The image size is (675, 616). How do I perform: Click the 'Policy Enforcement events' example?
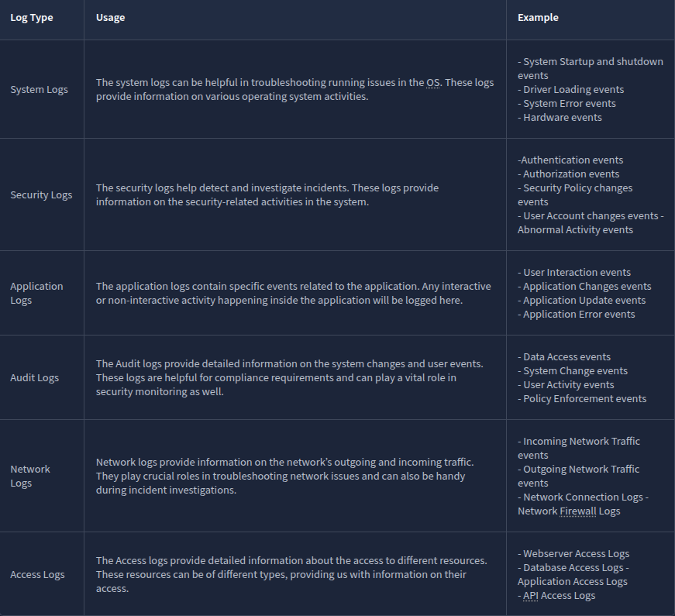point(584,399)
